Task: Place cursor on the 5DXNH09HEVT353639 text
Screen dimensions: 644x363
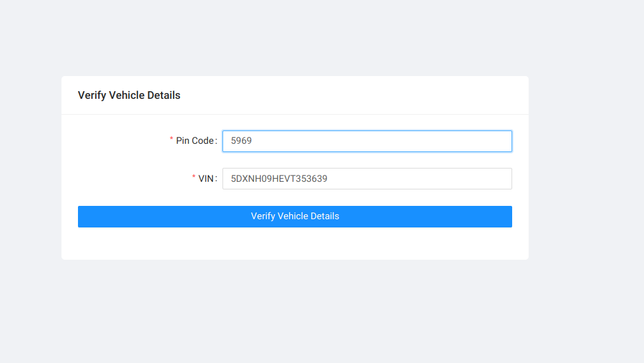Action: tap(279, 179)
